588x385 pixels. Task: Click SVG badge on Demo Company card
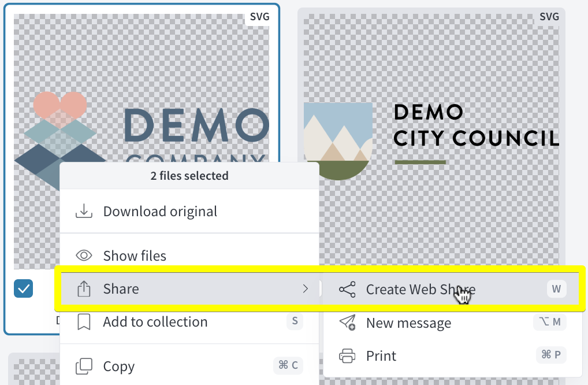point(259,17)
